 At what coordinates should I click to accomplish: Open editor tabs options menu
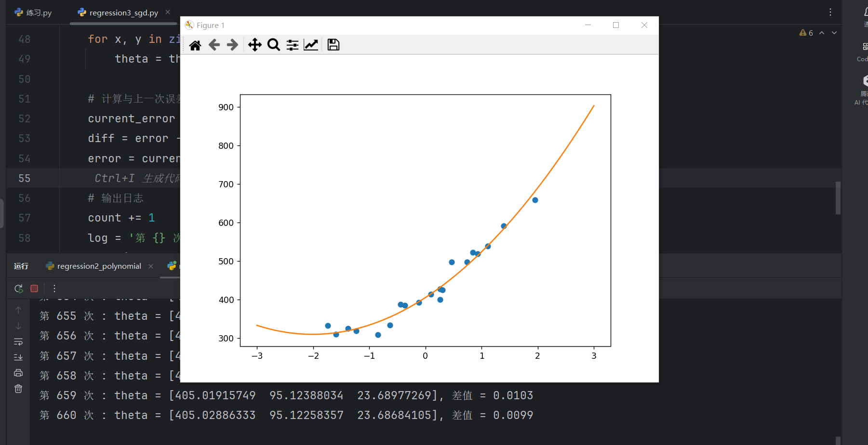point(830,13)
